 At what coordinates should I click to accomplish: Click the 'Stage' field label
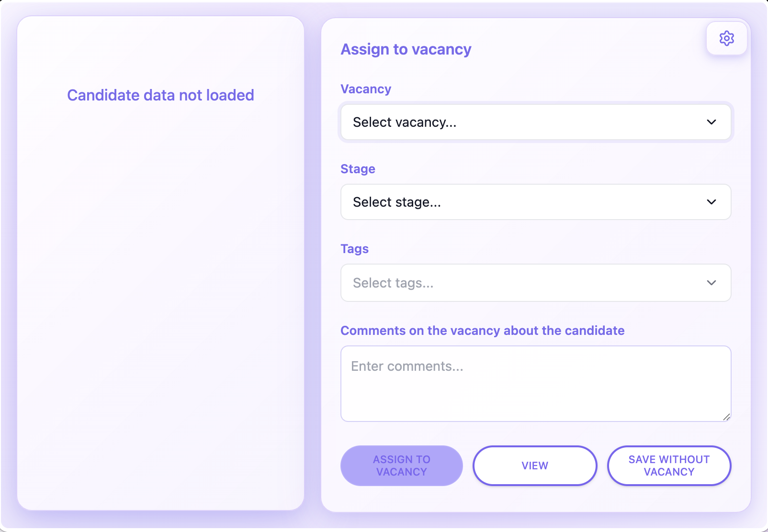(358, 169)
